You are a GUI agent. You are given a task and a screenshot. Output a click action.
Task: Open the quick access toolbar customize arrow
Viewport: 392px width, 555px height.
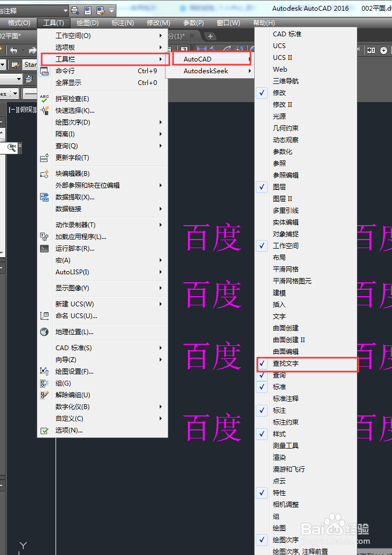pos(112,10)
